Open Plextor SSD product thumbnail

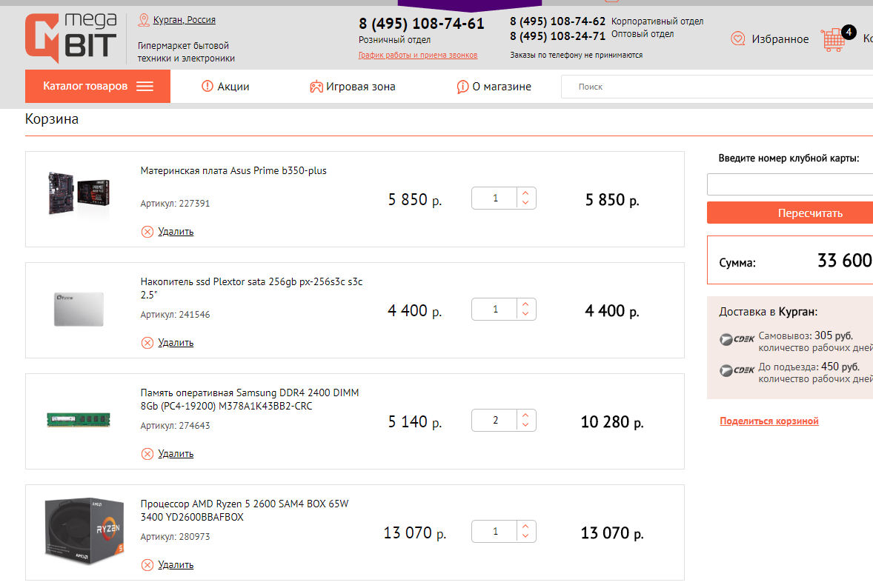coord(79,309)
